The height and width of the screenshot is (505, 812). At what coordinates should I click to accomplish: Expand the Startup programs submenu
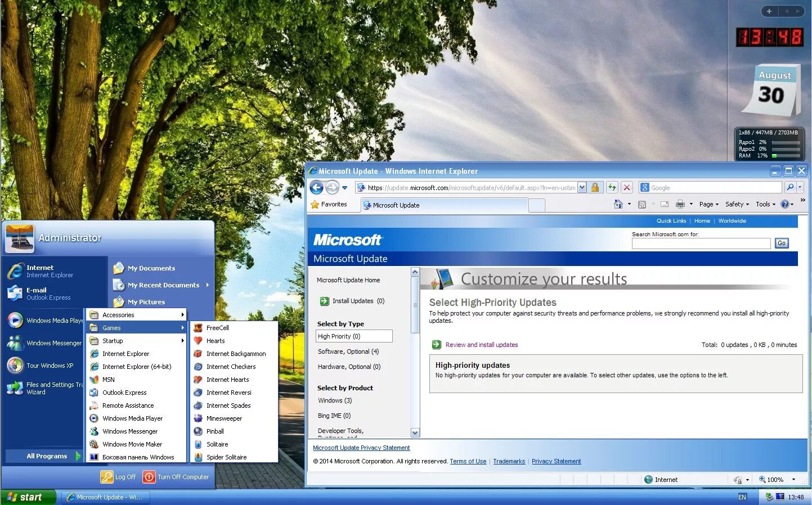click(x=137, y=341)
